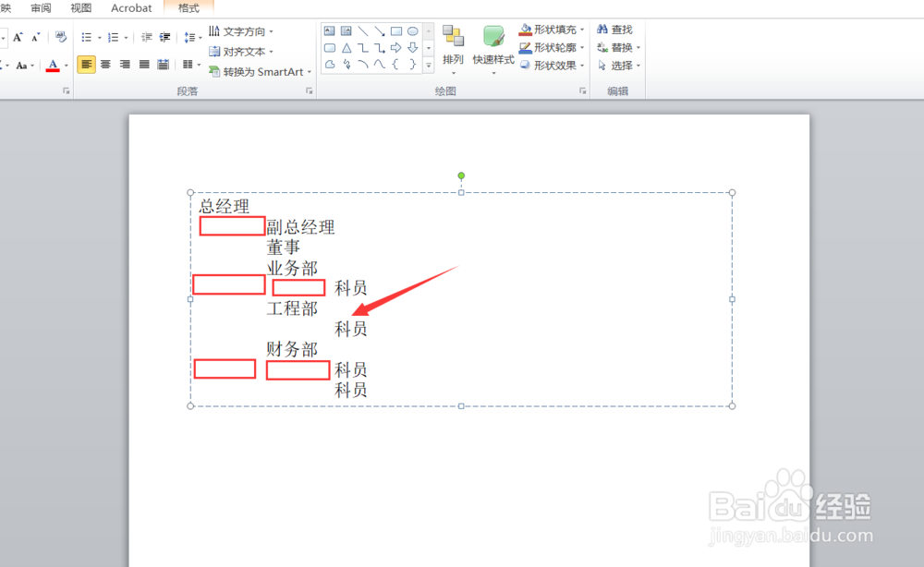Screen dimensions: 924x567
Task: Toggle right text alignment
Action: 125,64
